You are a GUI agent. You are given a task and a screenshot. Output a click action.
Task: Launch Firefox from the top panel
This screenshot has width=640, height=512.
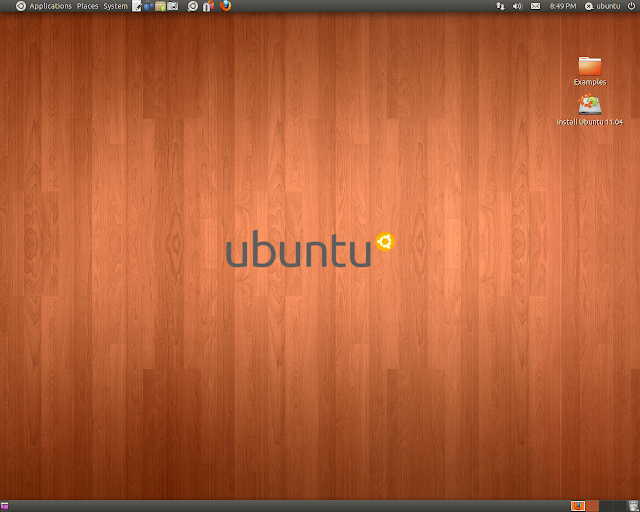(225, 6)
